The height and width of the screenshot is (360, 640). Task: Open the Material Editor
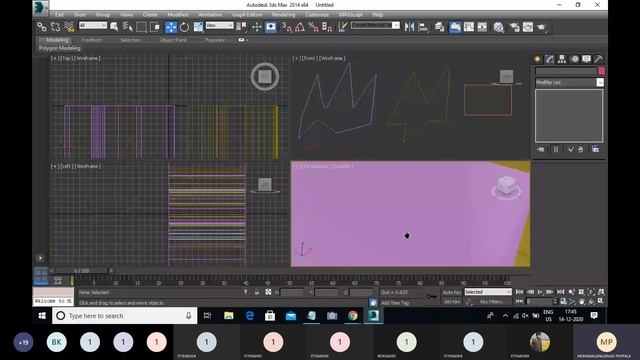498,27
